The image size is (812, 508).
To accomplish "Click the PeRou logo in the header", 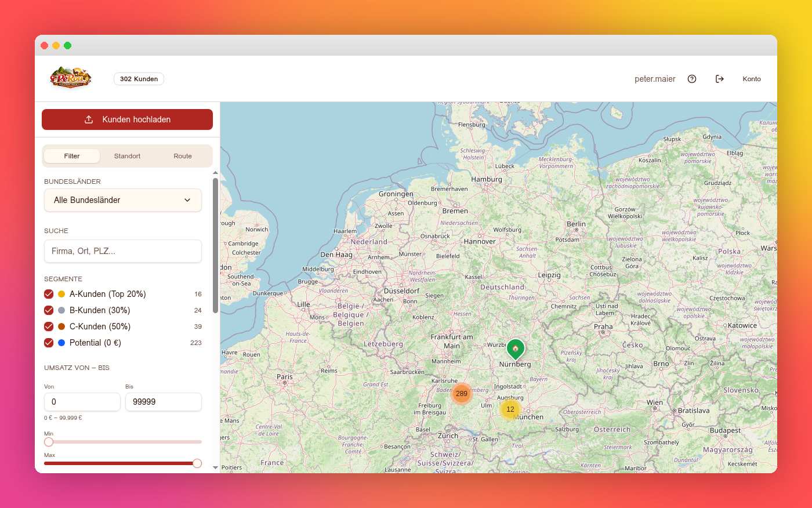I will (70, 78).
